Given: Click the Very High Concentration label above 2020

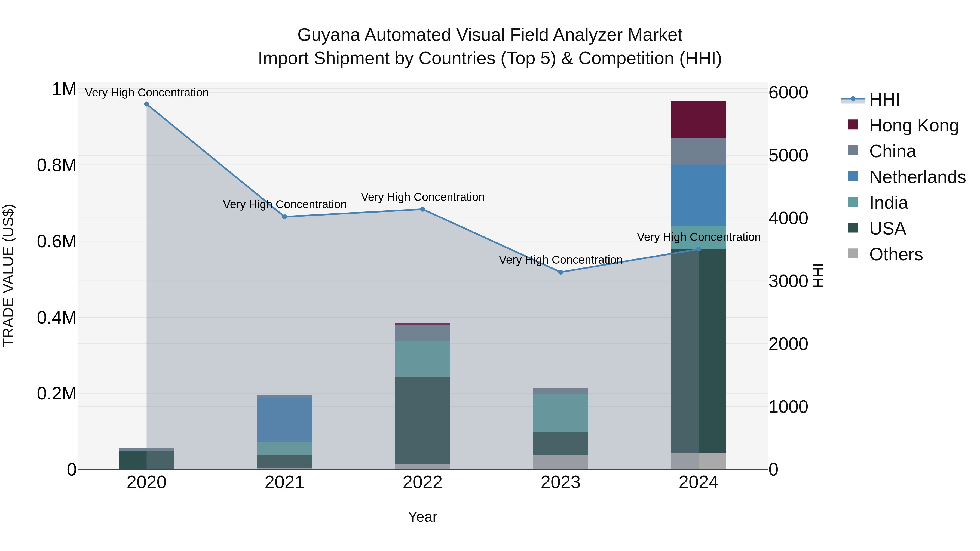Looking at the screenshot, I should [x=147, y=93].
